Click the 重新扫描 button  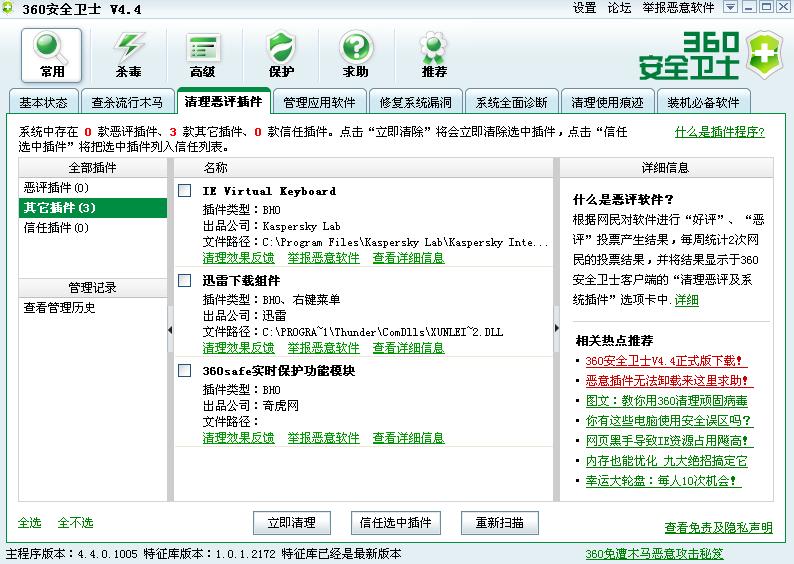500,522
